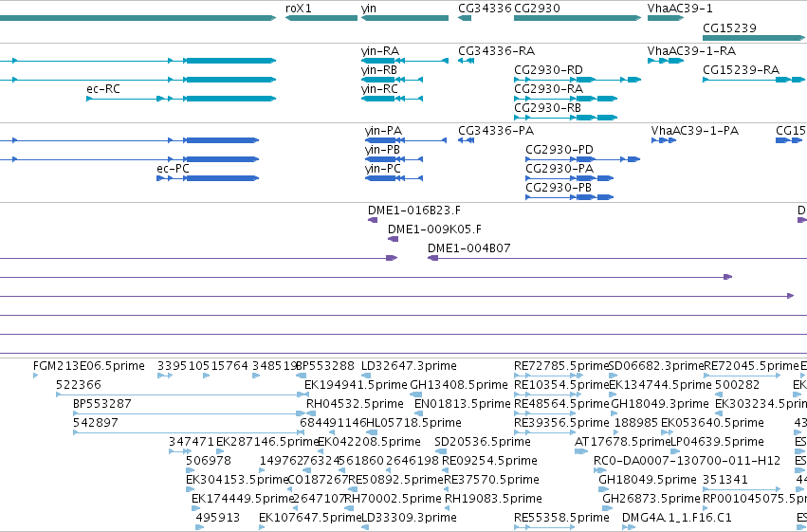Image resolution: width=807 pixels, height=532 pixels.
Task: Select the 542897 EST label
Action: 96,423
